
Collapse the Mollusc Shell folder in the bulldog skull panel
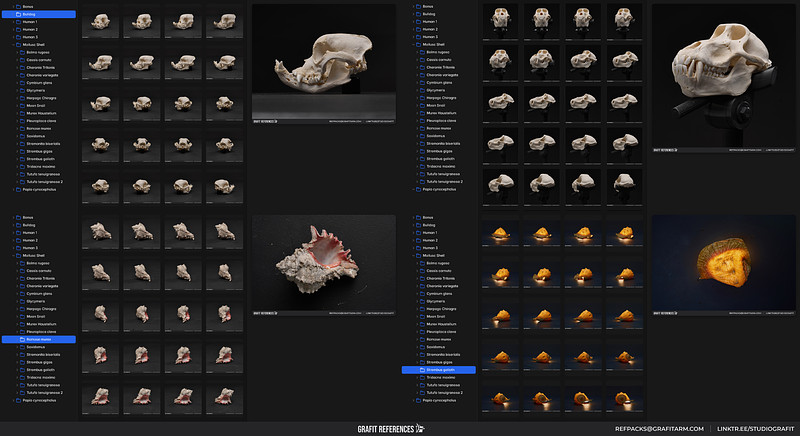pyautogui.click(x=13, y=45)
